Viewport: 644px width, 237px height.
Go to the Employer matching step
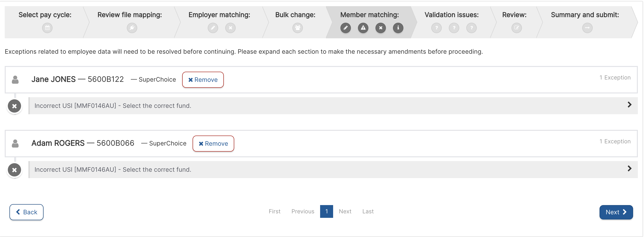219,15
